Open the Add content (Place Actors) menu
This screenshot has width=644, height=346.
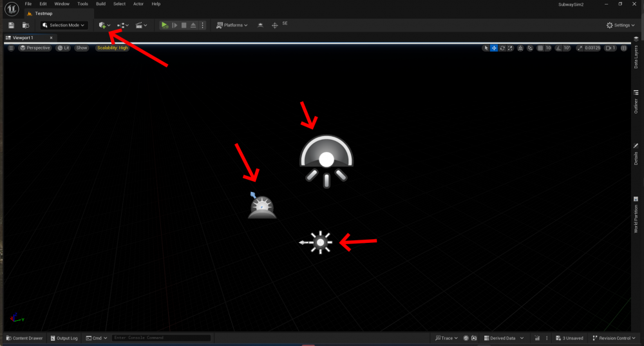coord(104,25)
